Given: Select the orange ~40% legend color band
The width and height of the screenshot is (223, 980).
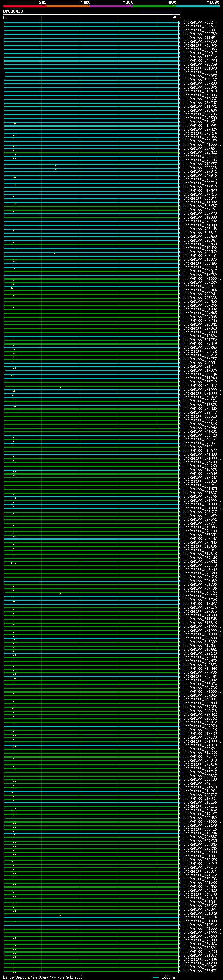Looking at the screenshot, I should coord(68,6).
